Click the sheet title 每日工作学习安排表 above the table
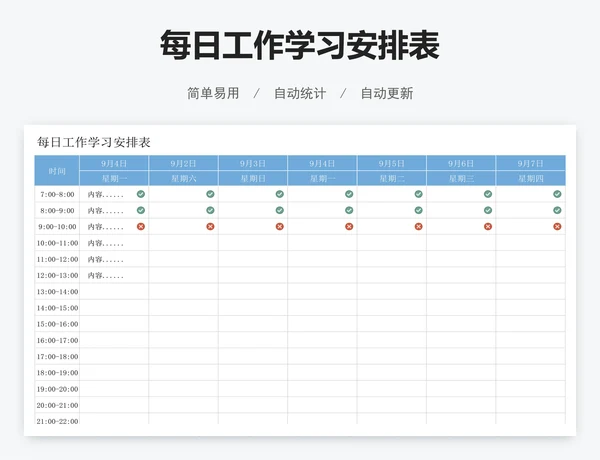The image size is (600, 460). coord(94,142)
